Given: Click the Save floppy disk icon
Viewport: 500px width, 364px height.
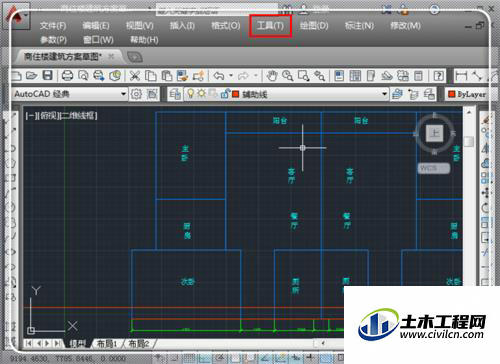Looking at the screenshot, I should point(48,76).
